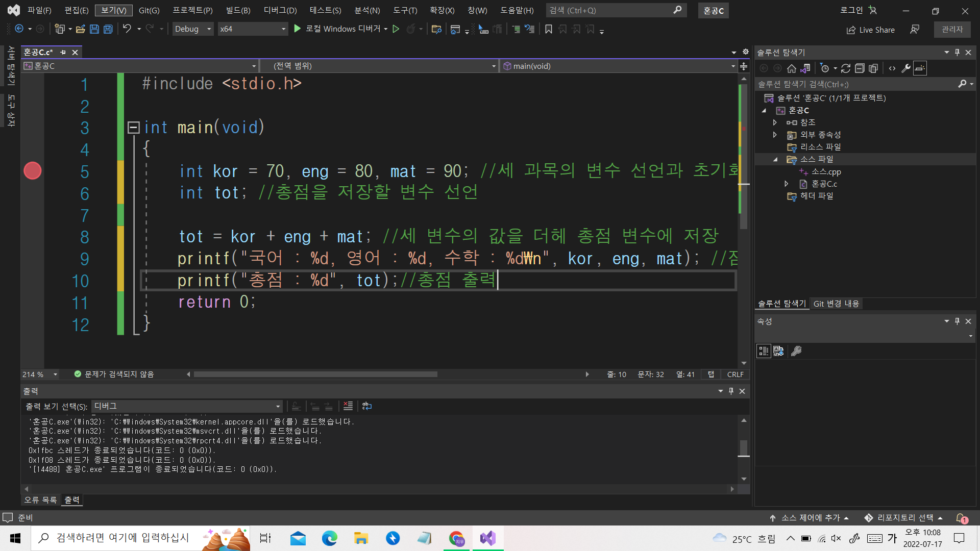This screenshot has height=551, width=980.
Task: Open properties wrench icon in Solution Explorer
Action: (x=906, y=68)
